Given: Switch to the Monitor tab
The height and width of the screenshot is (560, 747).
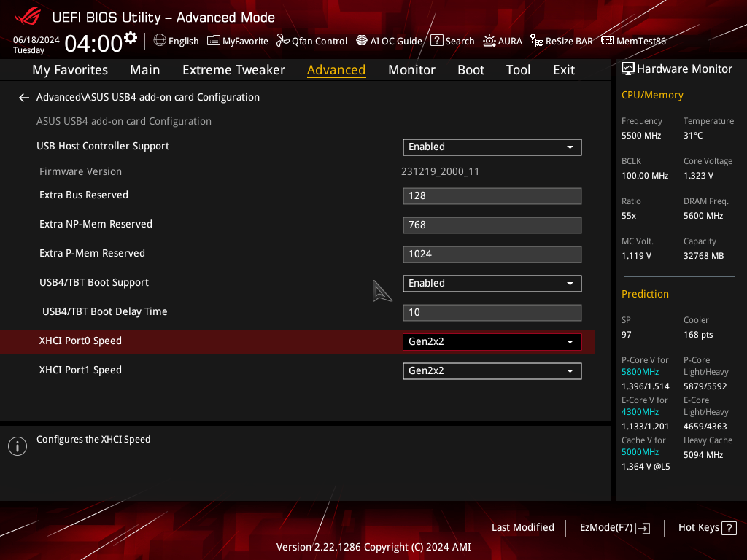Looking at the screenshot, I should (x=411, y=69).
